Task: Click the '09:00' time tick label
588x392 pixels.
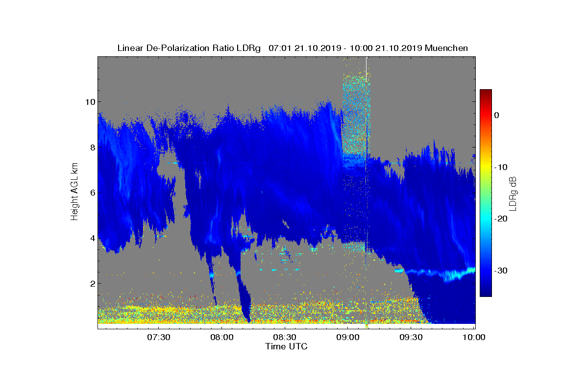Action: point(348,337)
